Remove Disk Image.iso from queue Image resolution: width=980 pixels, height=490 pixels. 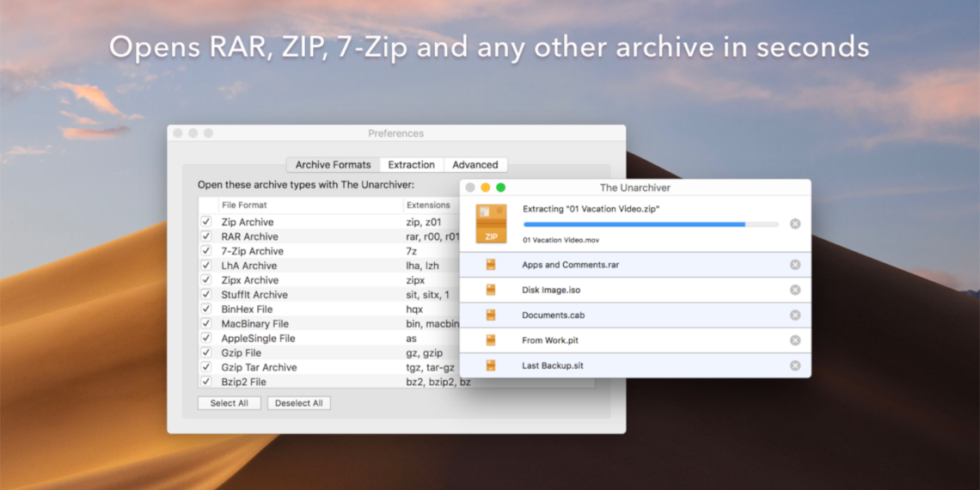coord(795,290)
